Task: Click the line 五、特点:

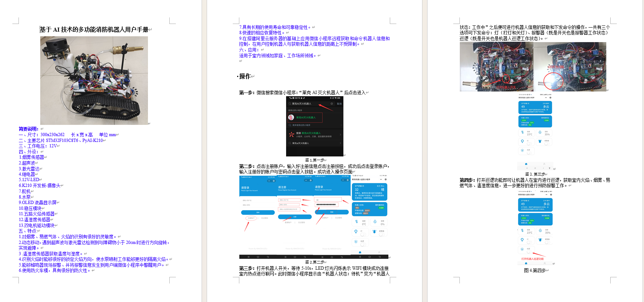Action: (x=28, y=231)
